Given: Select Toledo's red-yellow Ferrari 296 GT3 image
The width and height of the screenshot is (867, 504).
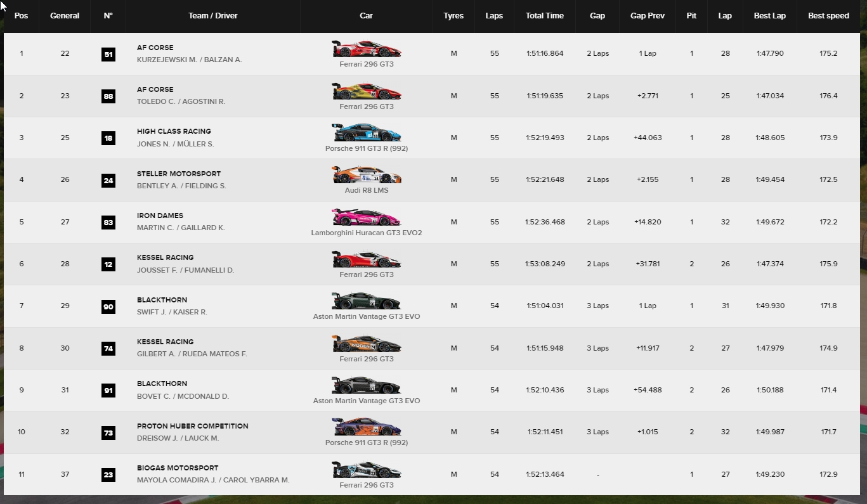Looking at the screenshot, I should click(367, 91).
